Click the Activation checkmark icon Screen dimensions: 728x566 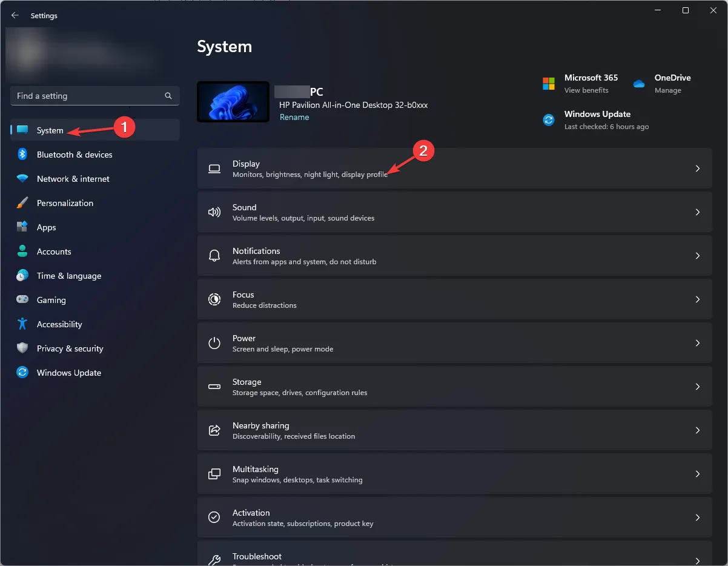click(214, 518)
